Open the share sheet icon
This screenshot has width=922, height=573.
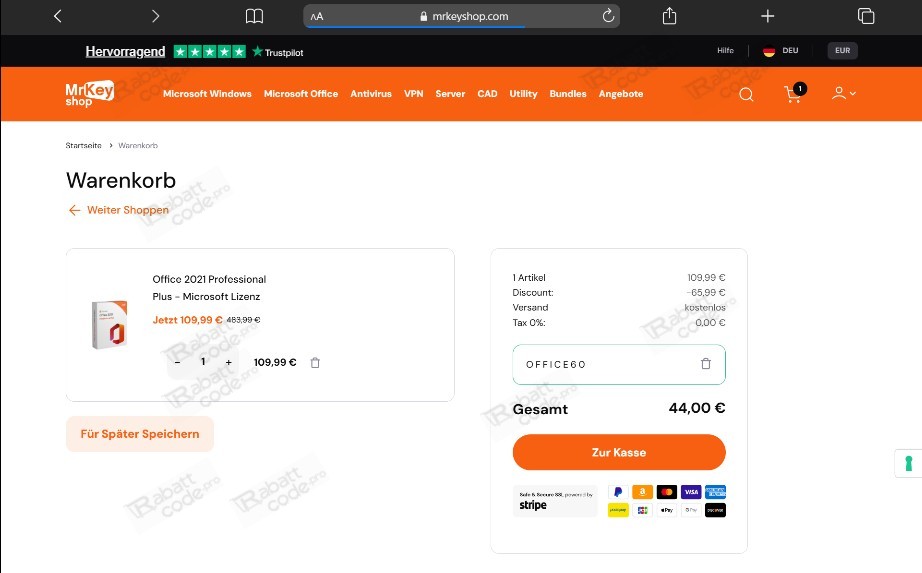[669, 16]
